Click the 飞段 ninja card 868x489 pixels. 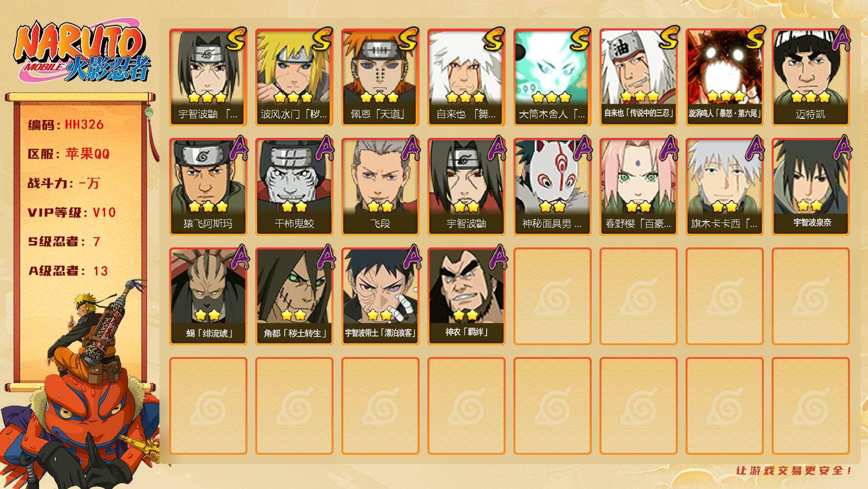(380, 187)
